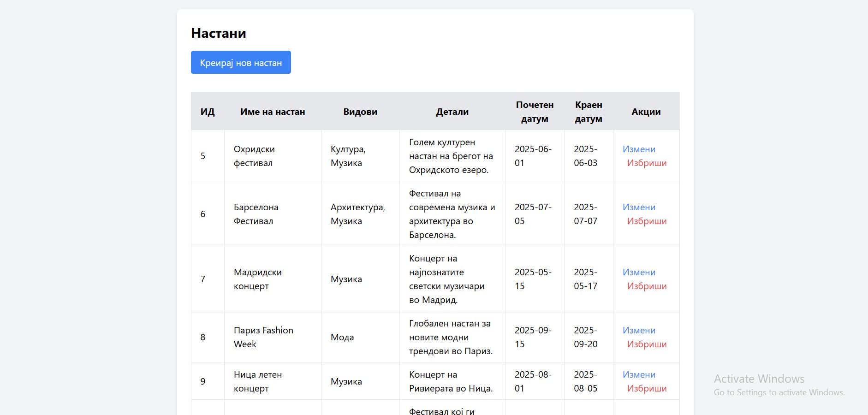Delete Париз Fashion Week with Избриши
Screen dimensions: 868x415
point(647,344)
